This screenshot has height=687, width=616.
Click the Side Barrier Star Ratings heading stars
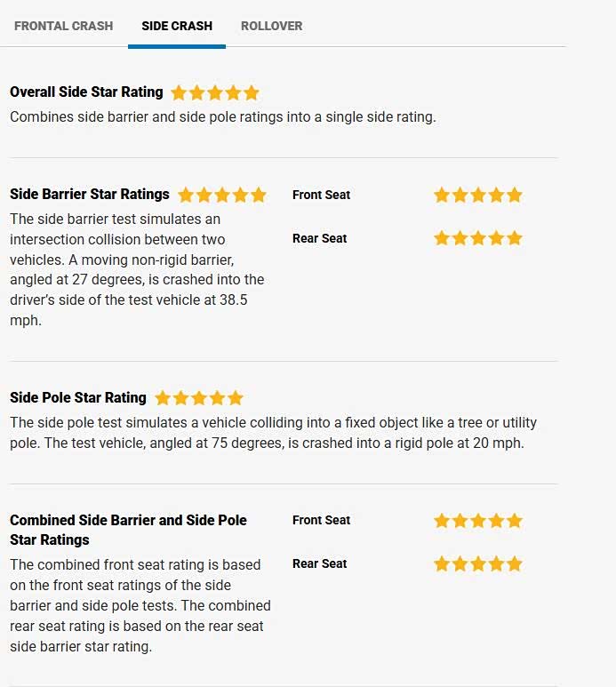tap(221, 195)
